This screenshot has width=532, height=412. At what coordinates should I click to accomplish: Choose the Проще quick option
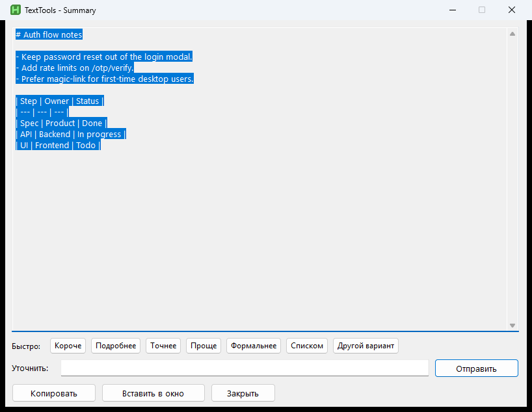204,346
